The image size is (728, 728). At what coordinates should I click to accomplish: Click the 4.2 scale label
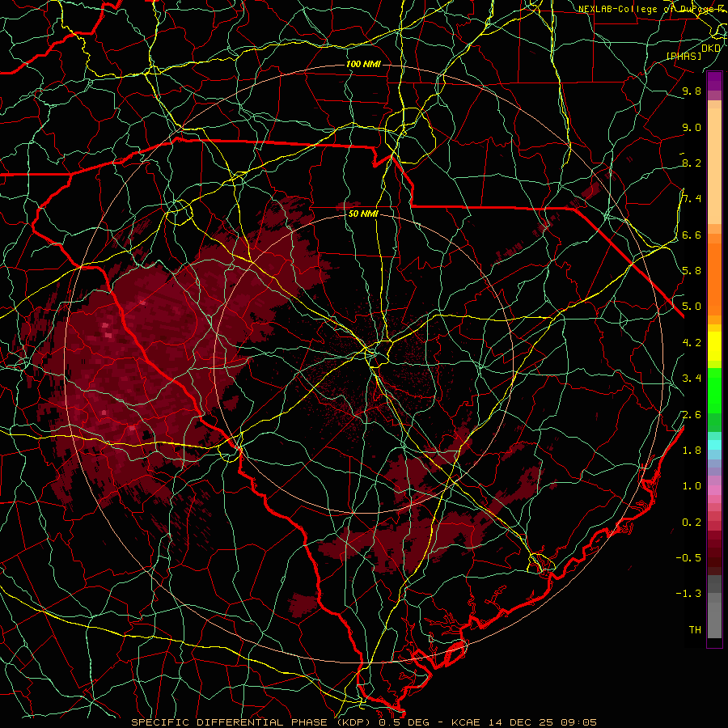[692, 343]
